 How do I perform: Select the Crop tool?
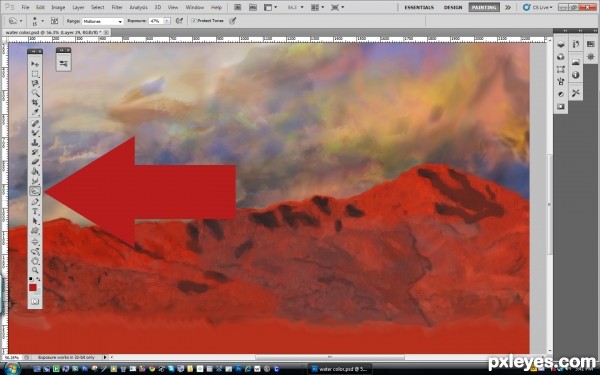pyautogui.click(x=35, y=102)
